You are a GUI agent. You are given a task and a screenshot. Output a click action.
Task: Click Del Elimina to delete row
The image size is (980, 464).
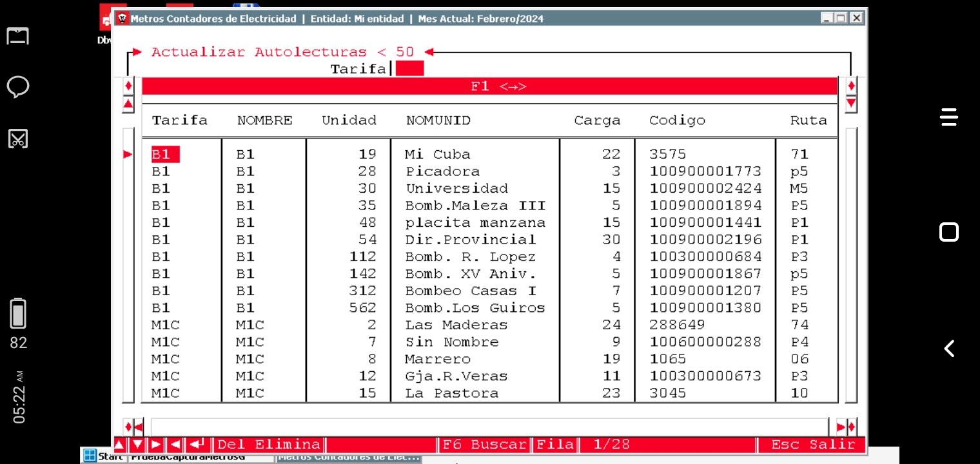268,445
